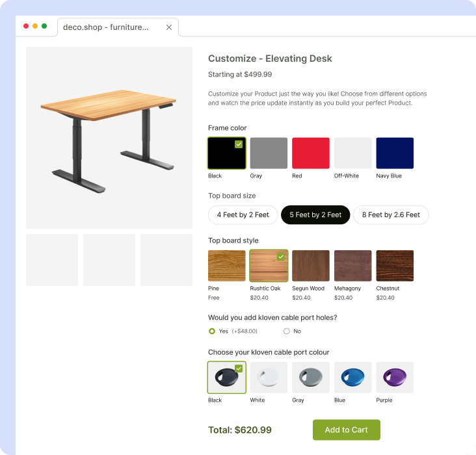Screen dimensions: 476x455
Task: Select No for cable port holes
Action: 287,331
